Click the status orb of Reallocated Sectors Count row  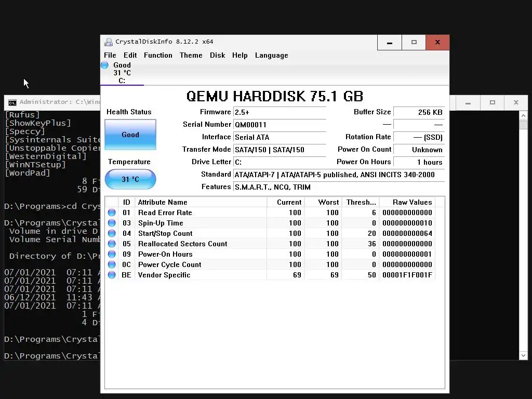click(112, 244)
